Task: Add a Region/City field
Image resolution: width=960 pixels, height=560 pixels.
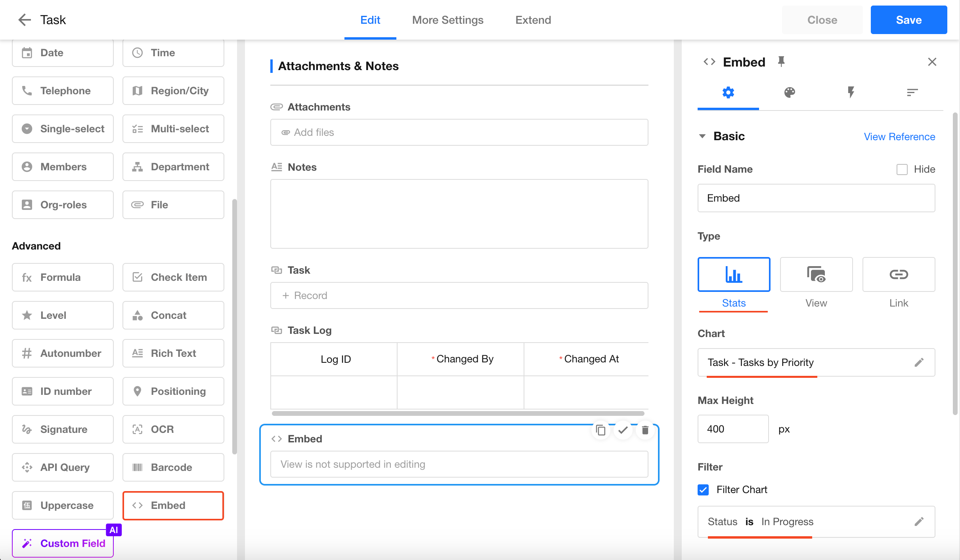Action: [173, 91]
